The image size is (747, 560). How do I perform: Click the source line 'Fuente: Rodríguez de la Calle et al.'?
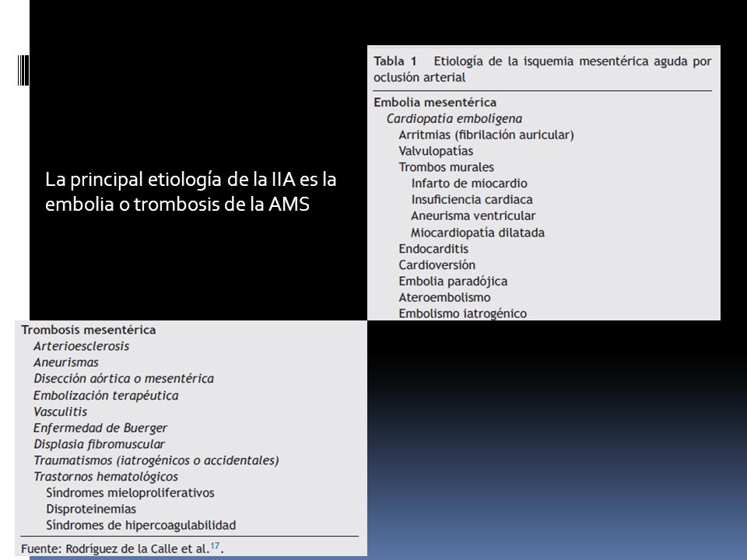pyautogui.click(x=116, y=548)
